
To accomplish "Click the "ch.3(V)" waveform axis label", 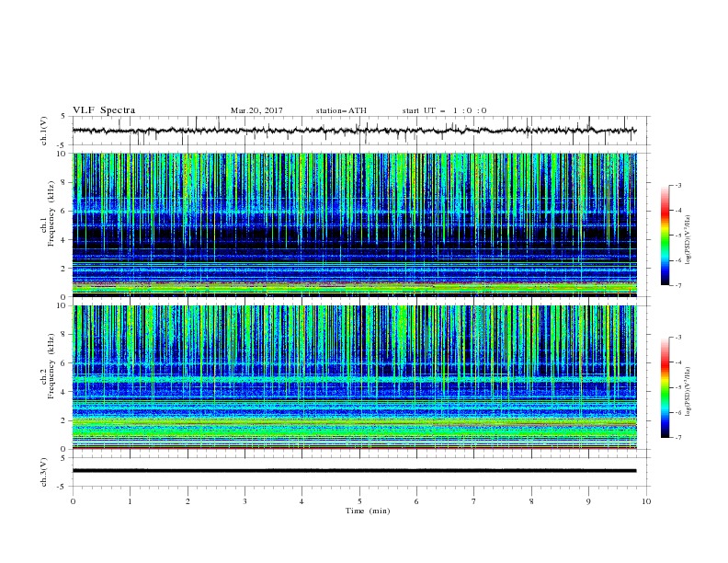I will pyautogui.click(x=44, y=472).
